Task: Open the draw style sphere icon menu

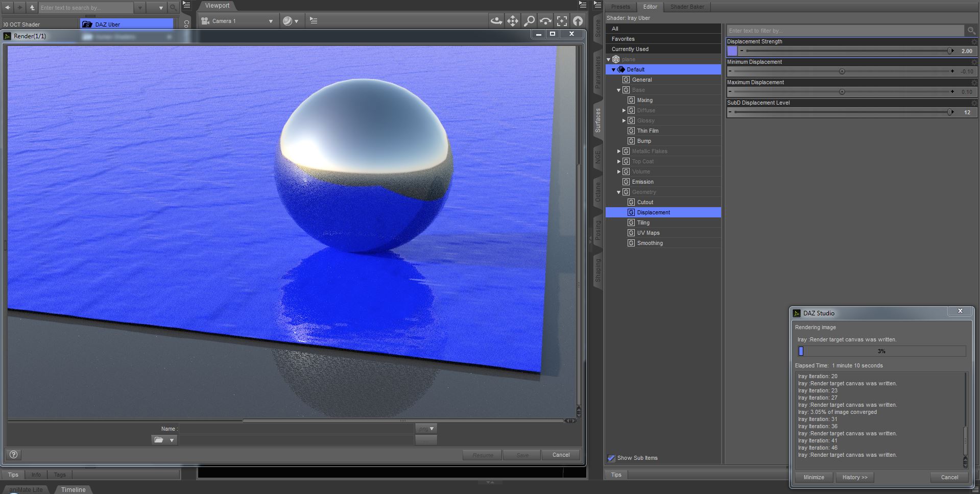Action: point(290,21)
